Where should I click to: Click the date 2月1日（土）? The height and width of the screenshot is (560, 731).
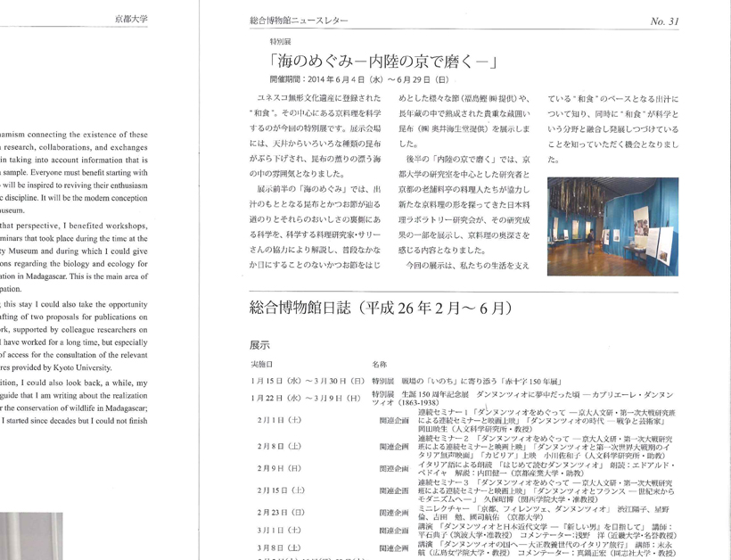[279, 420]
